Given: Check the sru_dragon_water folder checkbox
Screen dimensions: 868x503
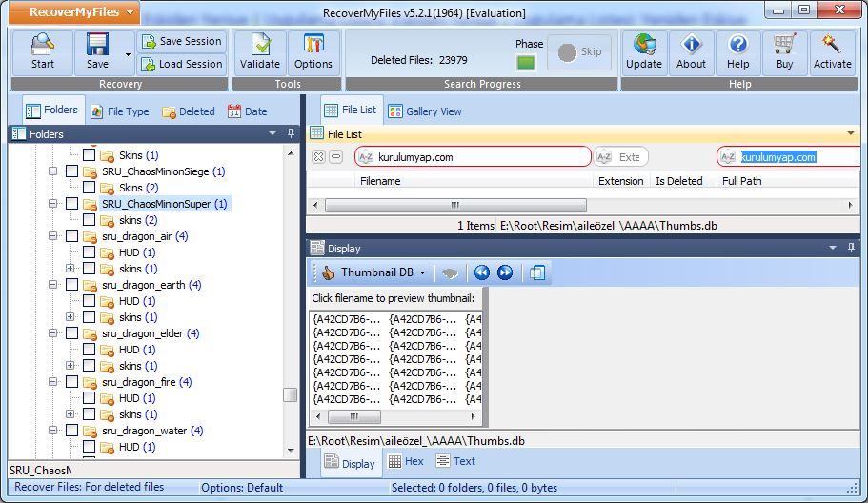Looking at the screenshot, I should [71, 431].
